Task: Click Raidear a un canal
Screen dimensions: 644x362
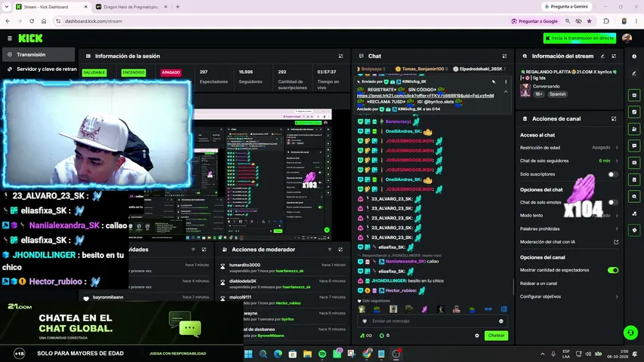Action: 538,284
